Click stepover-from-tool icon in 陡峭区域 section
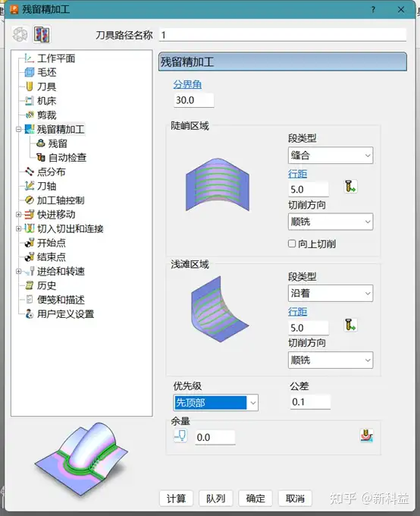 (350, 187)
